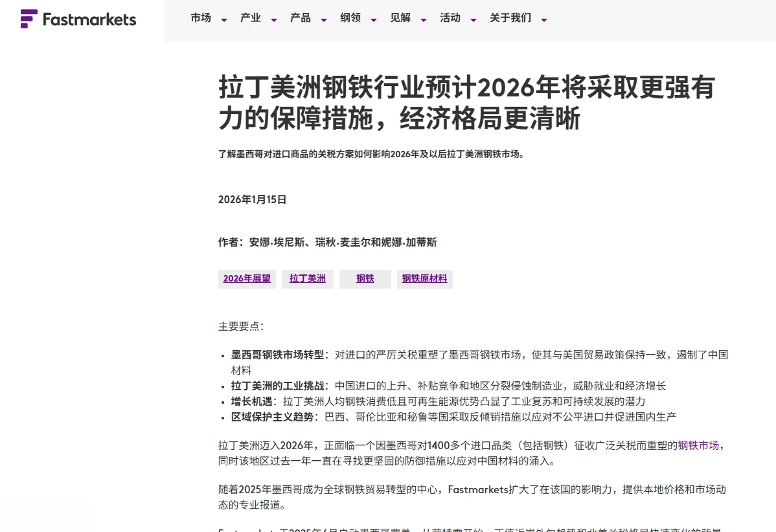Open the 纲领 dropdown arrow
The image size is (776, 532).
[373, 21]
